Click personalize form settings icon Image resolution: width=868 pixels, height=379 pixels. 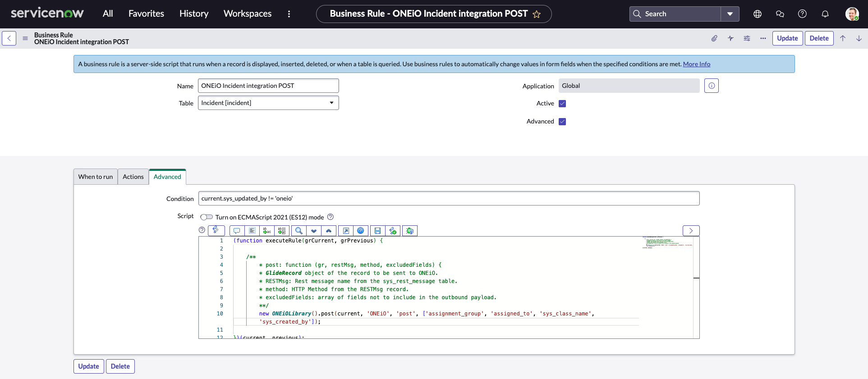(747, 38)
